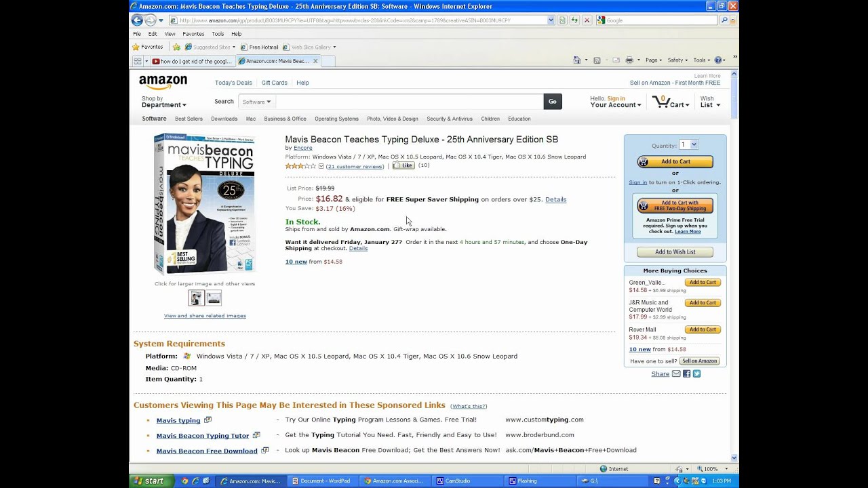This screenshot has height=488, width=868.
Task: Click the Add to Wish List button
Action: pyautogui.click(x=675, y=252)
